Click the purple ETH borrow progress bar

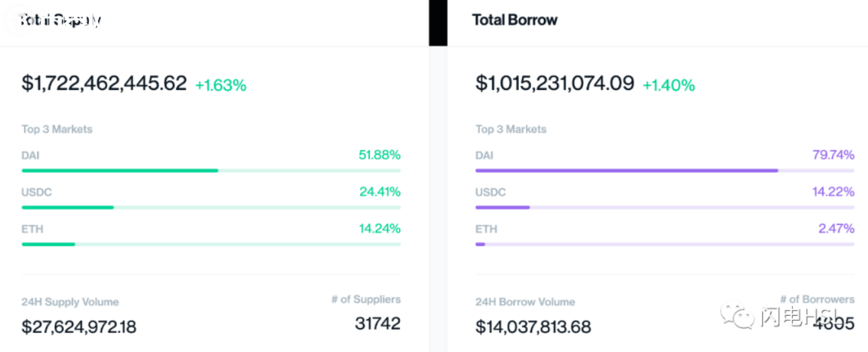481,245
